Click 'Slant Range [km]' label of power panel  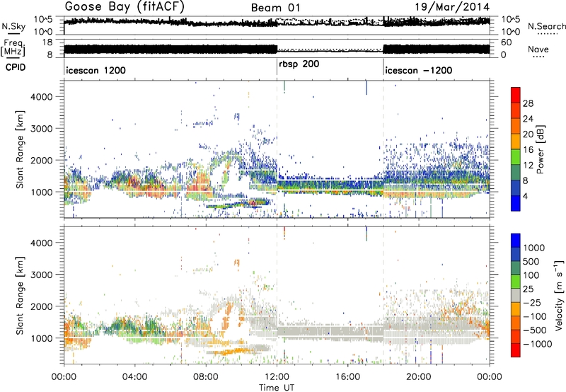click(x=20, y=149)
